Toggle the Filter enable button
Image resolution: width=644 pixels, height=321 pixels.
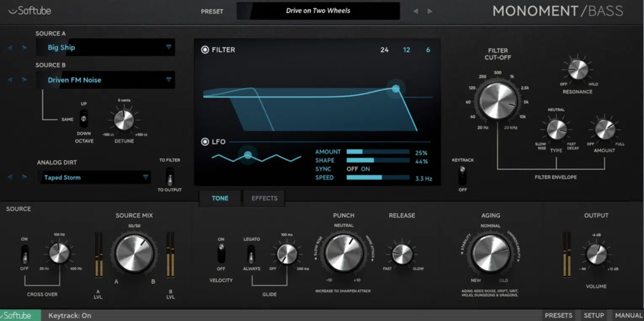(205, 50)
